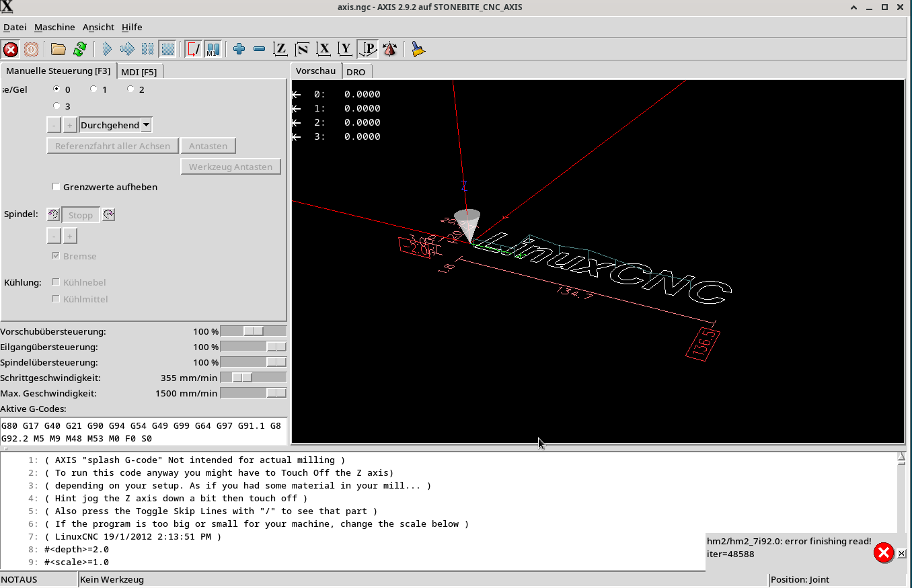
Task: Open the Maschine menu
Action: [54, 27]
